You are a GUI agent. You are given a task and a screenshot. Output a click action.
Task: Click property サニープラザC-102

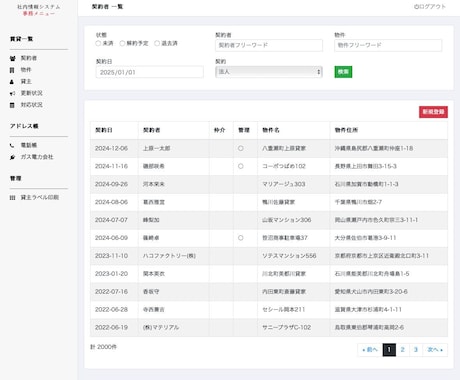[286, 328]
